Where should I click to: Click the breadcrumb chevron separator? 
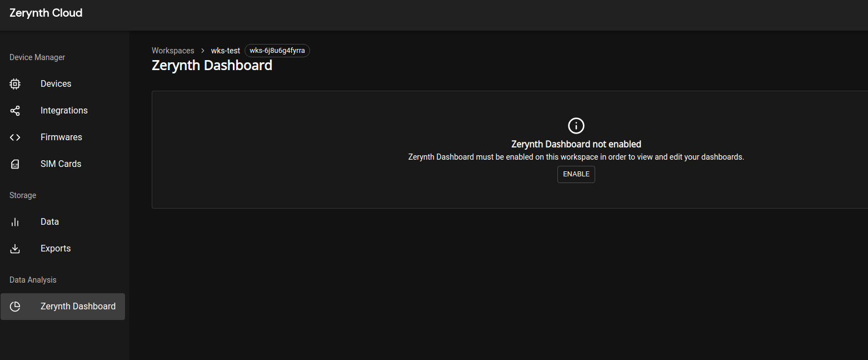203,51
